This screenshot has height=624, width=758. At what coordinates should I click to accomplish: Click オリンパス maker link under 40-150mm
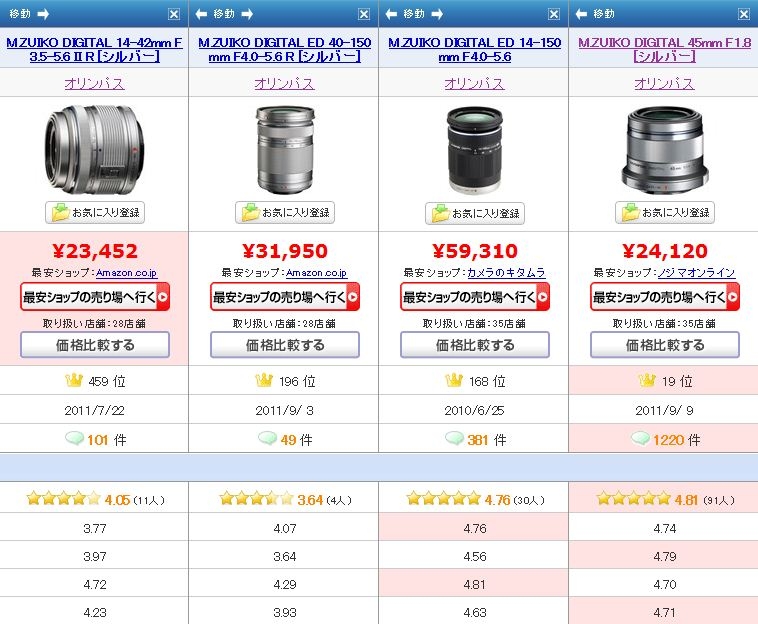coord(284,83)
